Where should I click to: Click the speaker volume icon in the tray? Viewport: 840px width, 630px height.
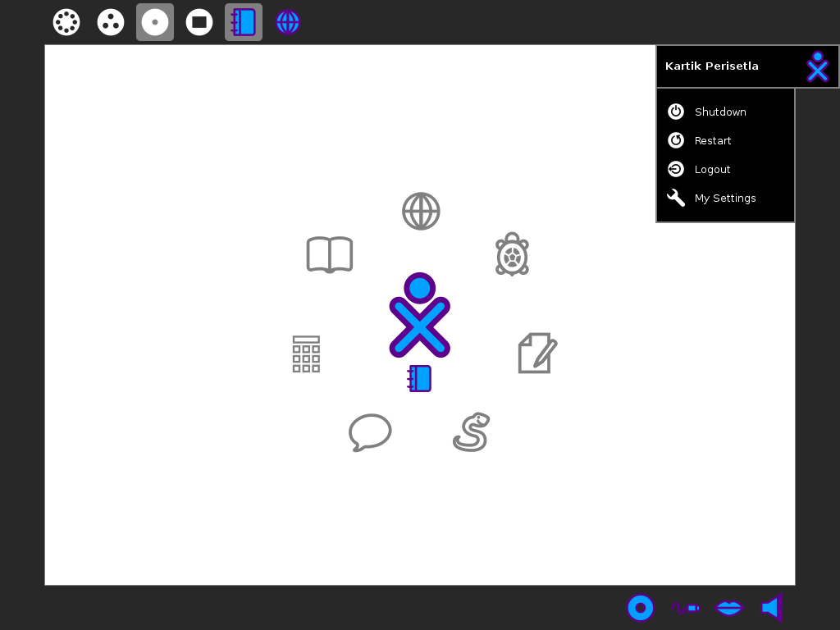pos(771,608)
